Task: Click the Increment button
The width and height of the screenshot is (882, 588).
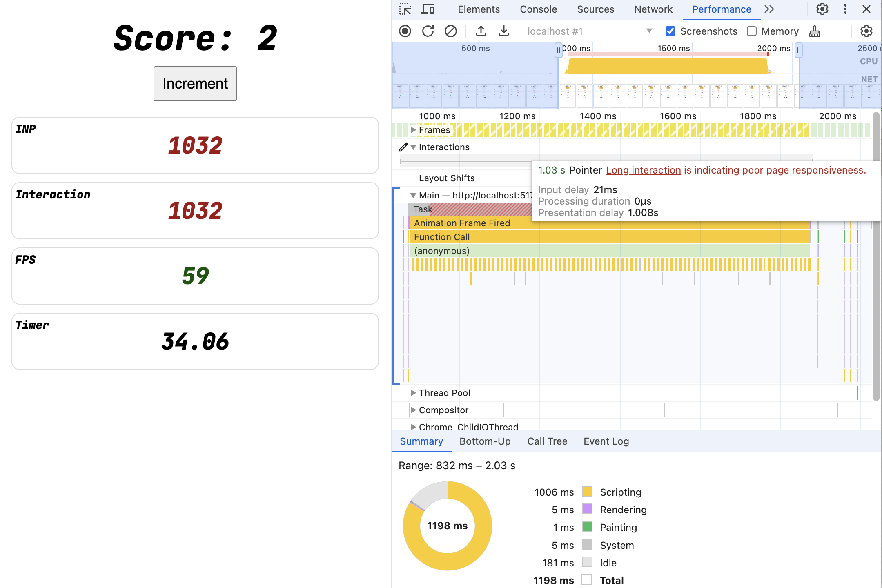Action: click(196, 83)
